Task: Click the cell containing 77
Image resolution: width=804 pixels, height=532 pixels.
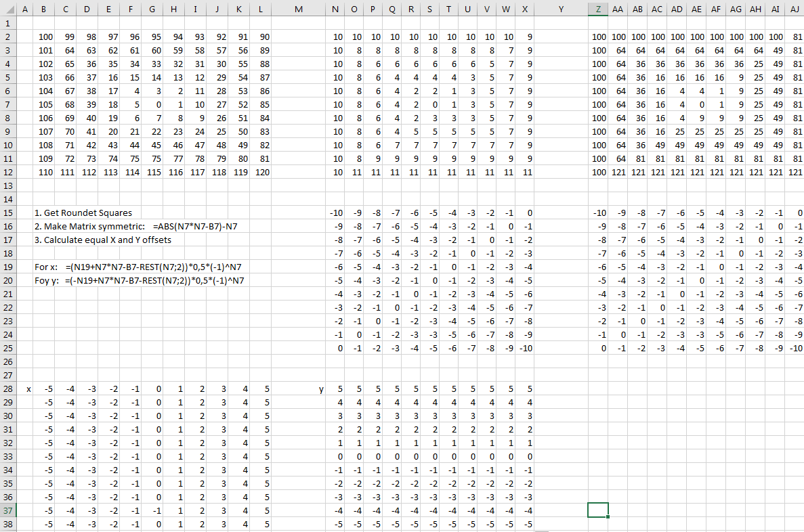Action: [x=174, y=159]
